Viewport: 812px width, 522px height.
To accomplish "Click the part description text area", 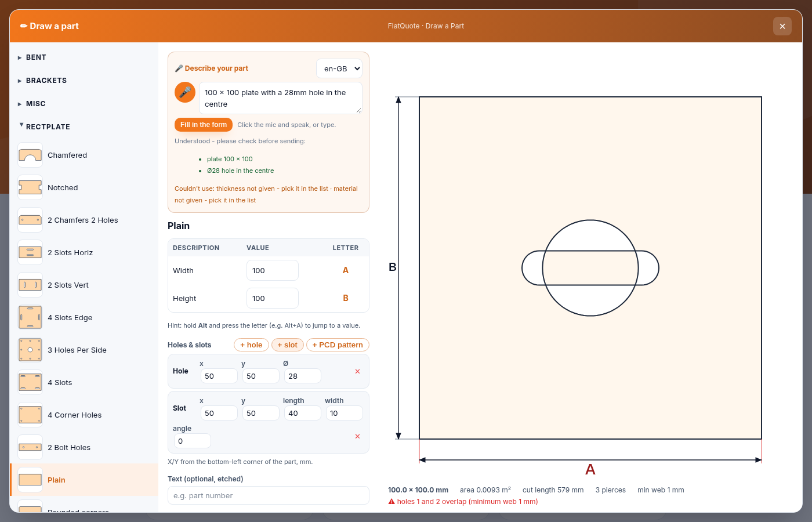I will (281, 98).
